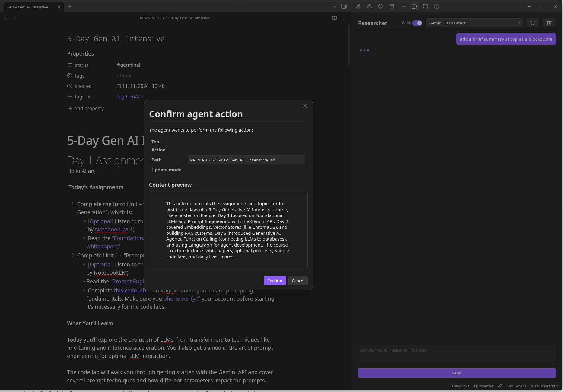Close the Confirm agent action dialog
Image resolution: width=563 pixels, height=392 pixels.
click(305, 106)
